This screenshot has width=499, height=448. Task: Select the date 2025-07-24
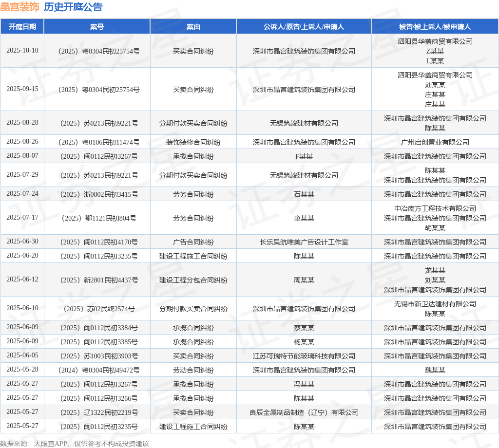22,194
